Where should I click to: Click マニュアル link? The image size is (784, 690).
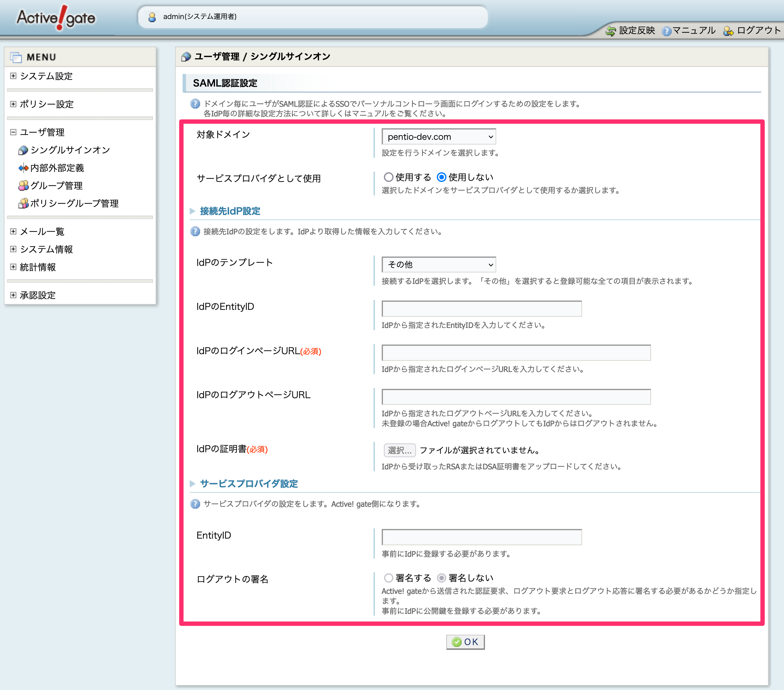click(694, 31)
